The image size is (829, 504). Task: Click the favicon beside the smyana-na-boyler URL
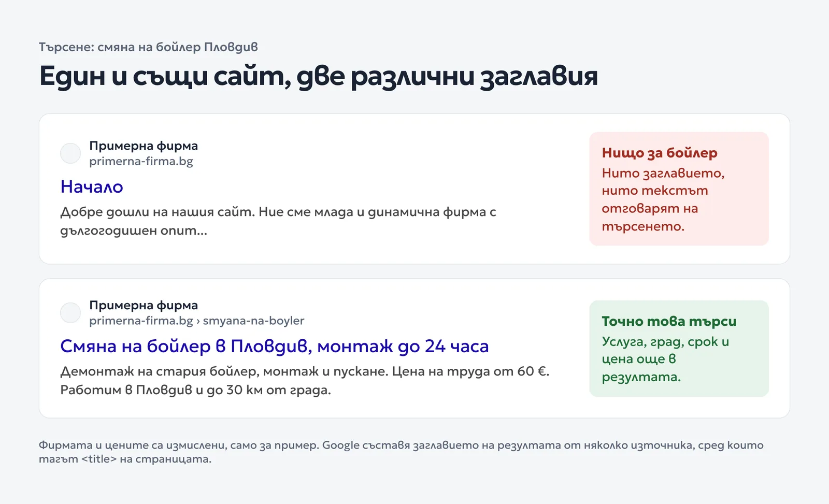click(70, 313)
